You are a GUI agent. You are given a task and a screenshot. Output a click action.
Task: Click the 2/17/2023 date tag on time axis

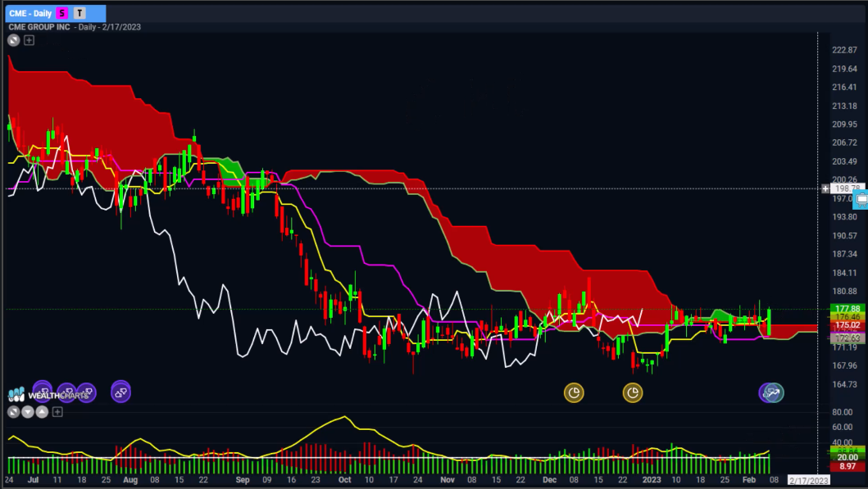coord(809,480)
